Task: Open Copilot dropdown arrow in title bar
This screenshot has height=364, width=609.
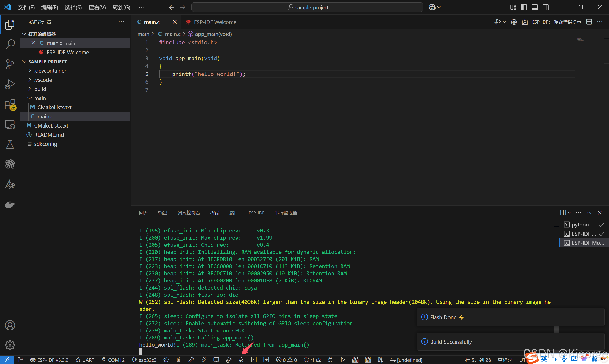Action: 439,7
